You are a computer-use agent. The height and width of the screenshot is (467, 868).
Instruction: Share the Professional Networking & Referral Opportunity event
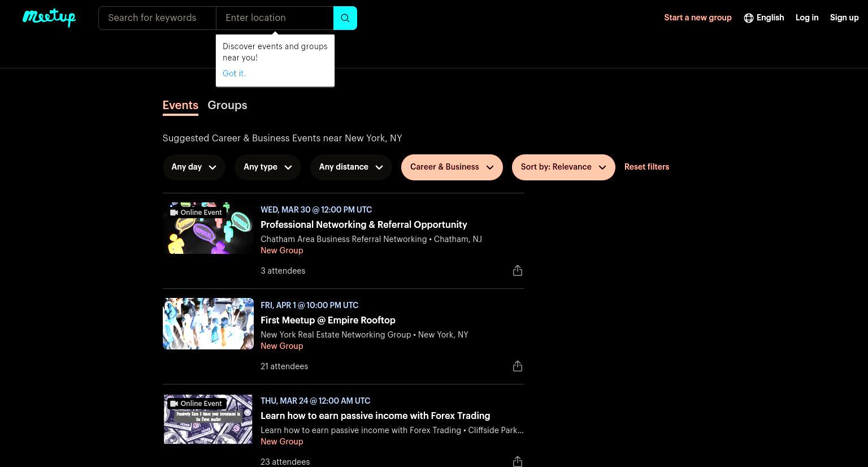(x=517, y=271)
